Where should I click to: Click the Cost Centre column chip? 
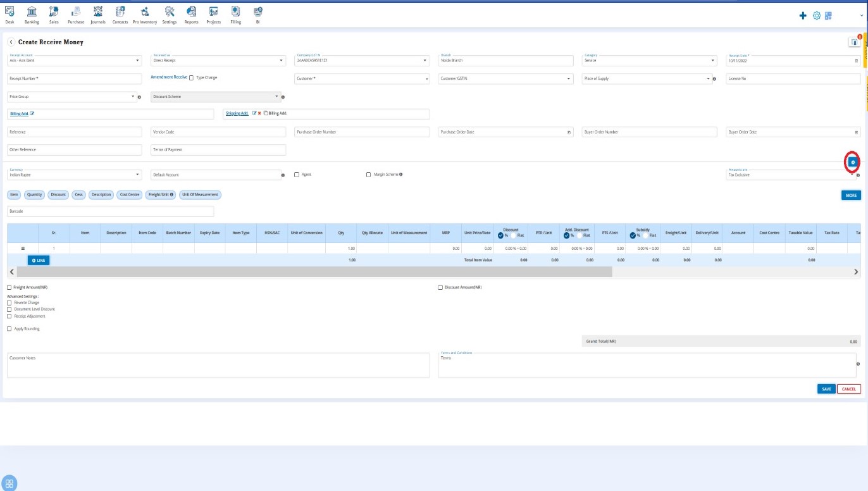coord(130,195)
